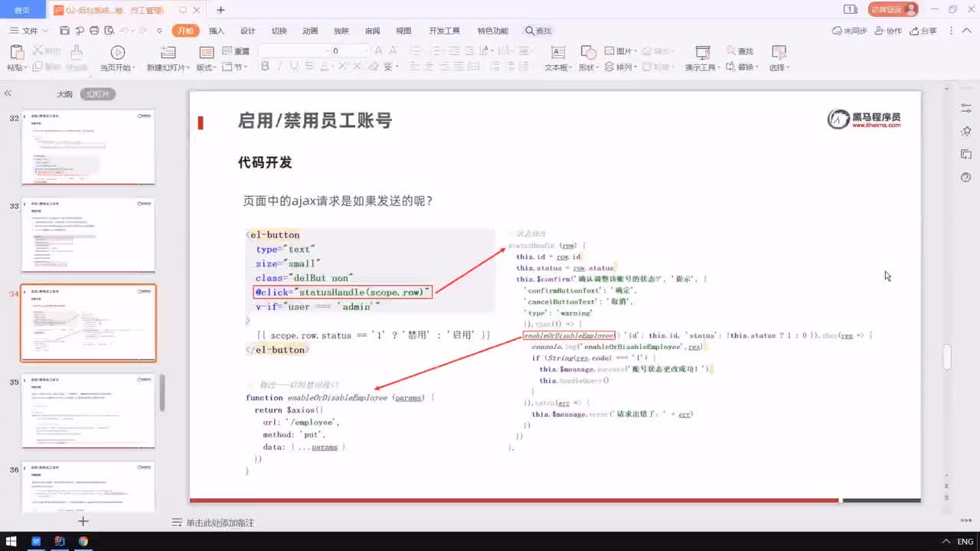Click the Replace (替换) button
This screenshot has height=551, width=980.
tap(742, 67)
